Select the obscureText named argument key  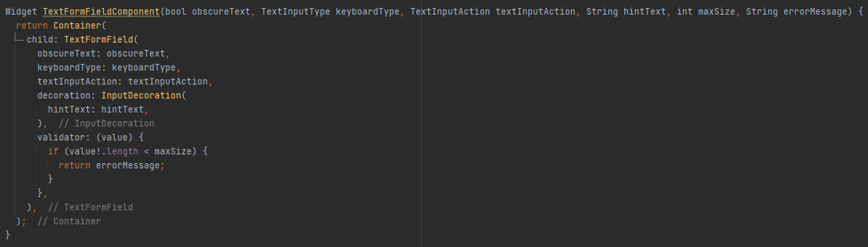tap(67, 54)
